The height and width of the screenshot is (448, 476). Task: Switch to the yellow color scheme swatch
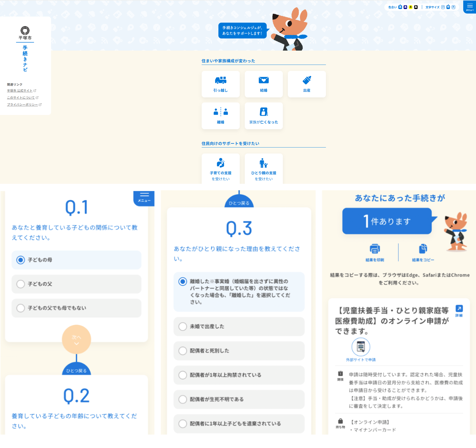click(410, 7)
